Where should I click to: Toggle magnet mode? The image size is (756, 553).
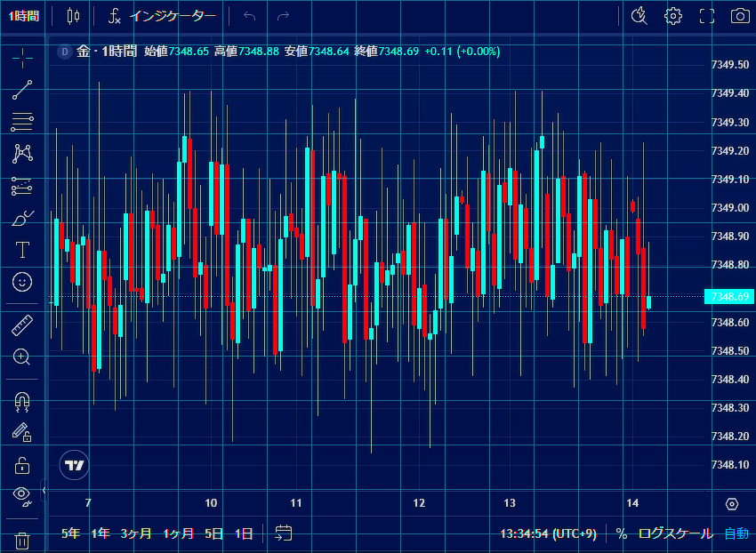click(x=22, y=402)
